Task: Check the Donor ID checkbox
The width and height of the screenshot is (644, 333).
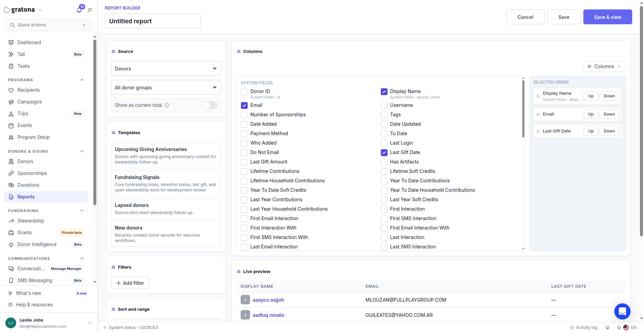Action: pyautogui.click(x=244, y=92)
